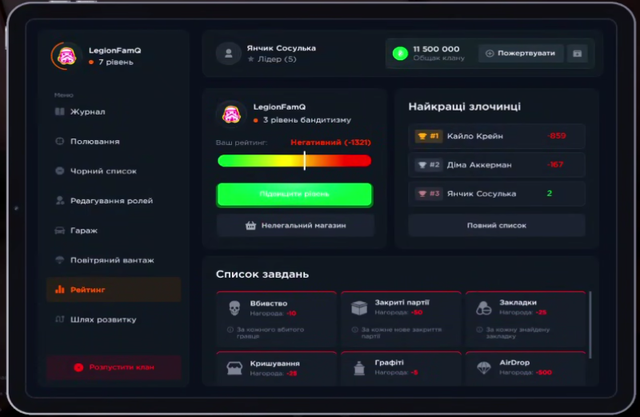The image size is (640, 417).
Task: Click the Список завдань heading
Action: (262, 274)
